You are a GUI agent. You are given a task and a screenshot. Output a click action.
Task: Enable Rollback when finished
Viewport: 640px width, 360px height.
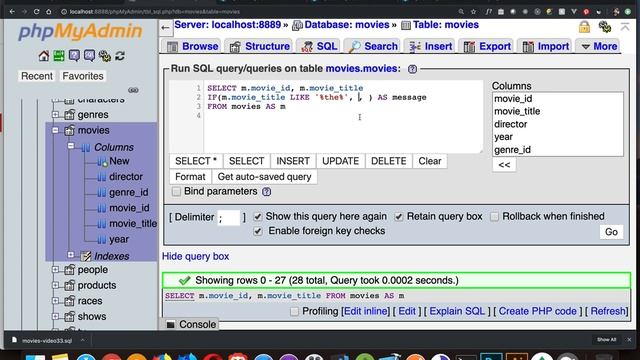494,217
